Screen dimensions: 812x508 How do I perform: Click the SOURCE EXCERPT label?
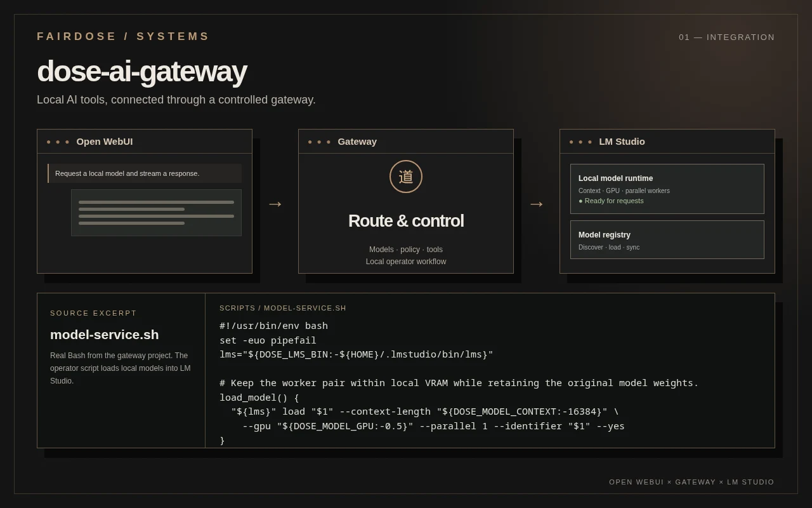[94, 313]
